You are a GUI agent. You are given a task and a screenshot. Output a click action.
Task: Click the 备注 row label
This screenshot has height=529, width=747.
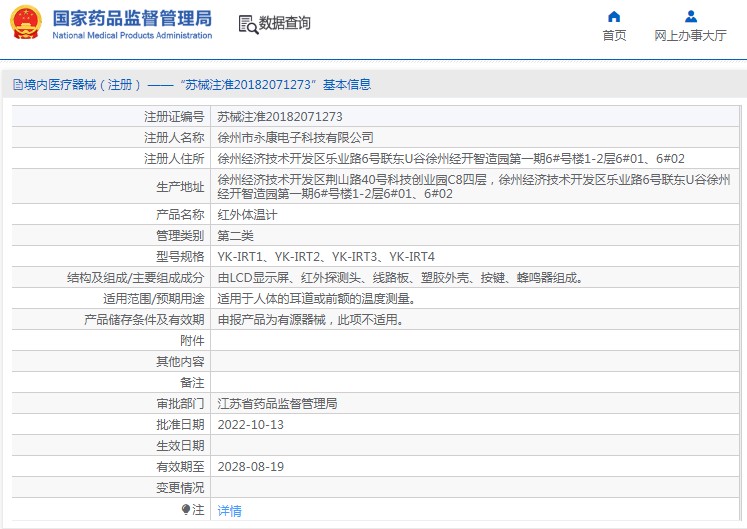(192, 383)
